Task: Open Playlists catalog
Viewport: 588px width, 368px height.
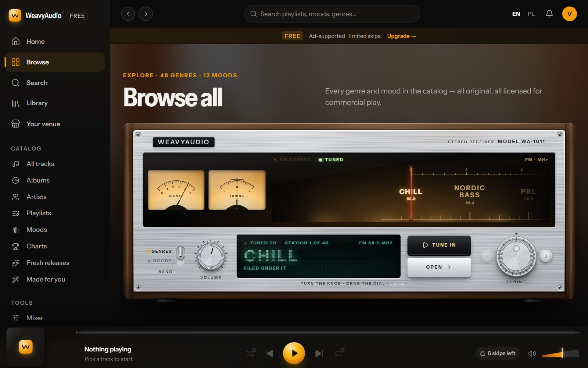Action: click(x=55, y=213)
